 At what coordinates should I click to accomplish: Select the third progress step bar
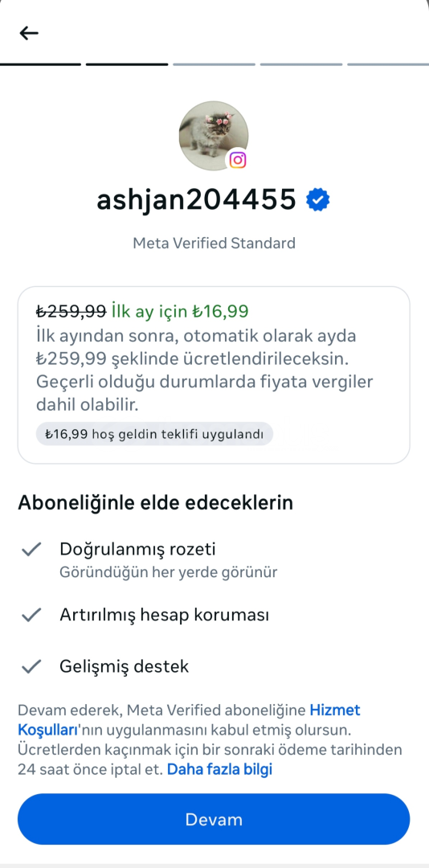(214, 64)
